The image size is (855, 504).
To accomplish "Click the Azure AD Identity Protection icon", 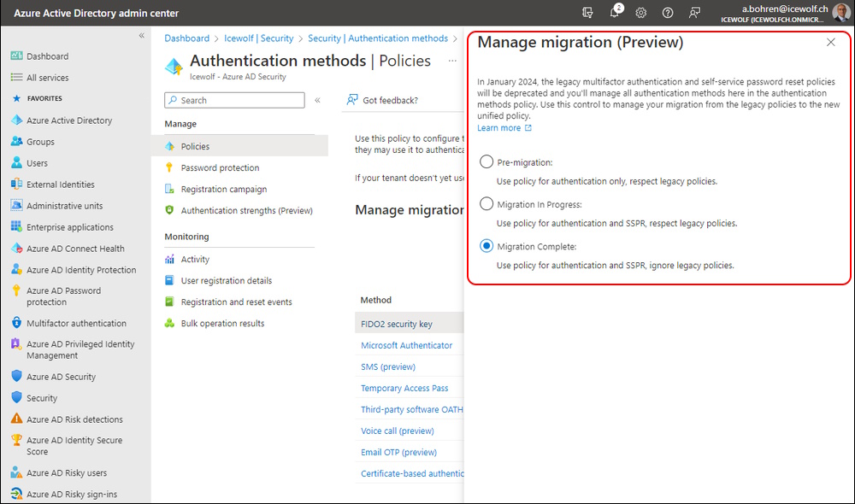I will tap(16, 269).
